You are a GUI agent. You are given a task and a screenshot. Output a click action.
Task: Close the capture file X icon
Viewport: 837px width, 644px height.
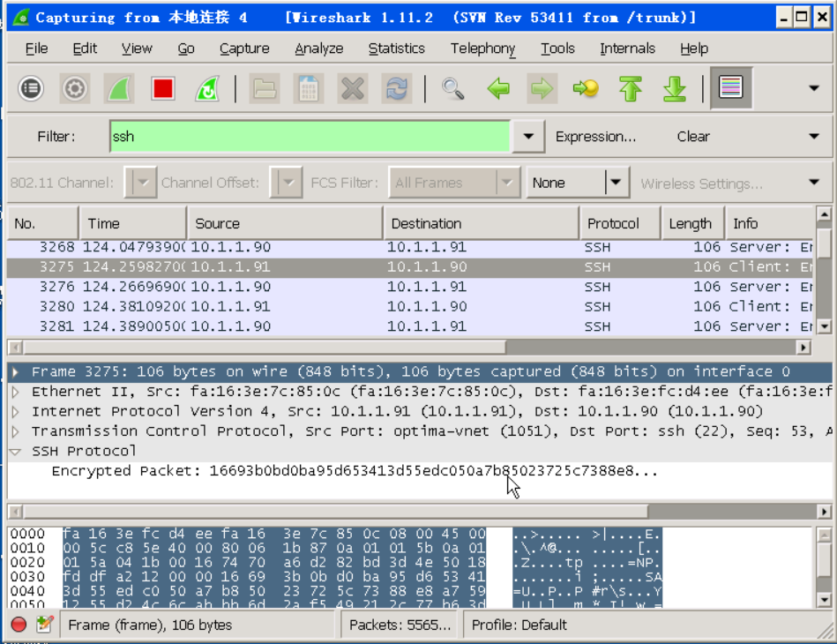(x=352, y=88)
